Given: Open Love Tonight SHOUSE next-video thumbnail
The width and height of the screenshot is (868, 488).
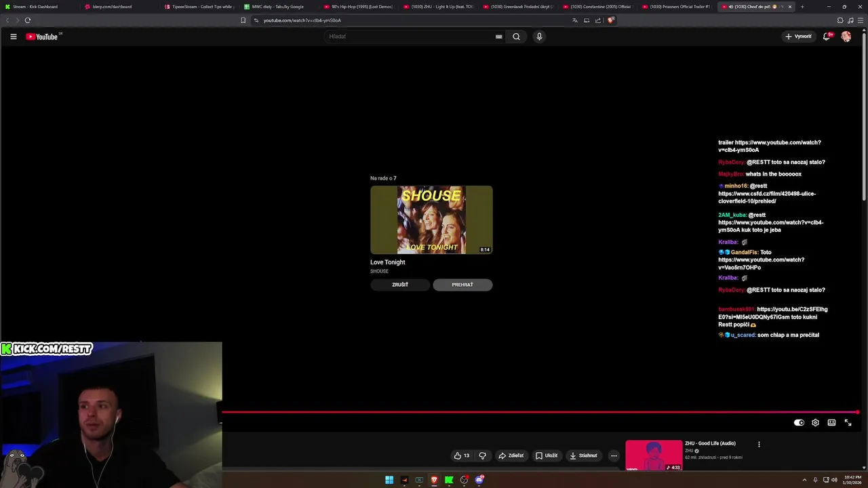Looking at the screenshot, I should 431,220.
